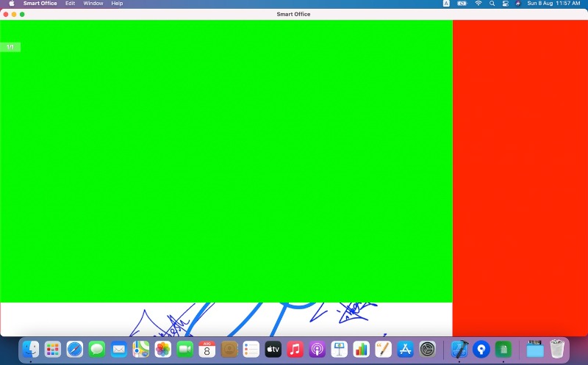Launch the Music app from dock
The width and height of the screenshot is (588, 365).
click(x=295, y=349)
